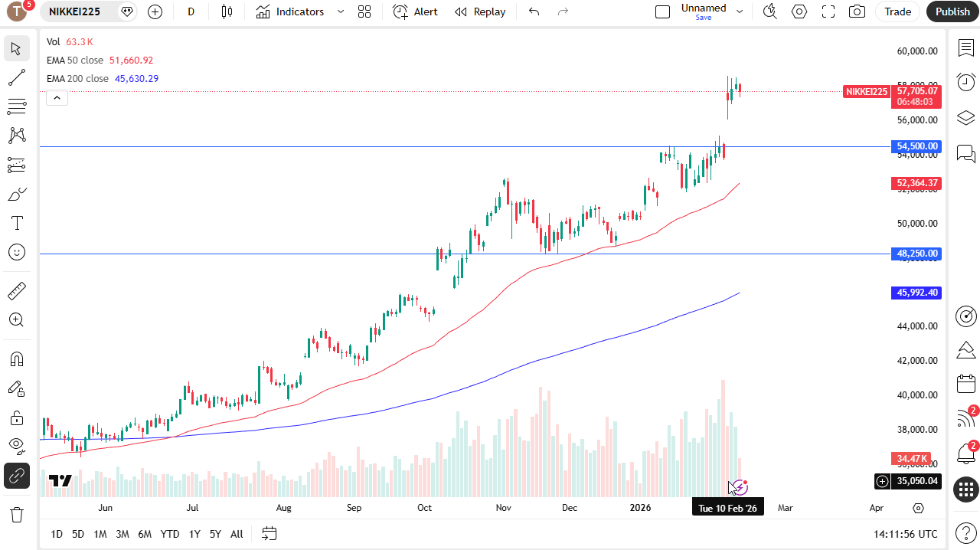Open the chart layout selector square

click(x=663, y=11)
